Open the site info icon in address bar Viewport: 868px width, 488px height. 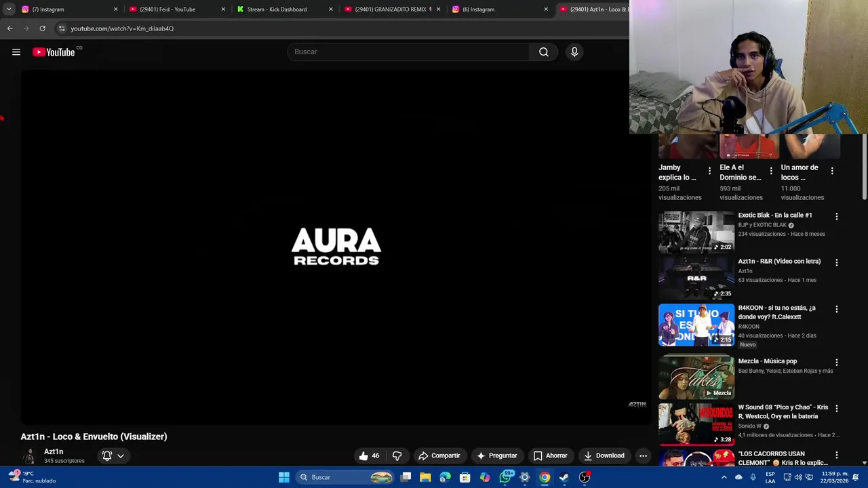point(62,28)
